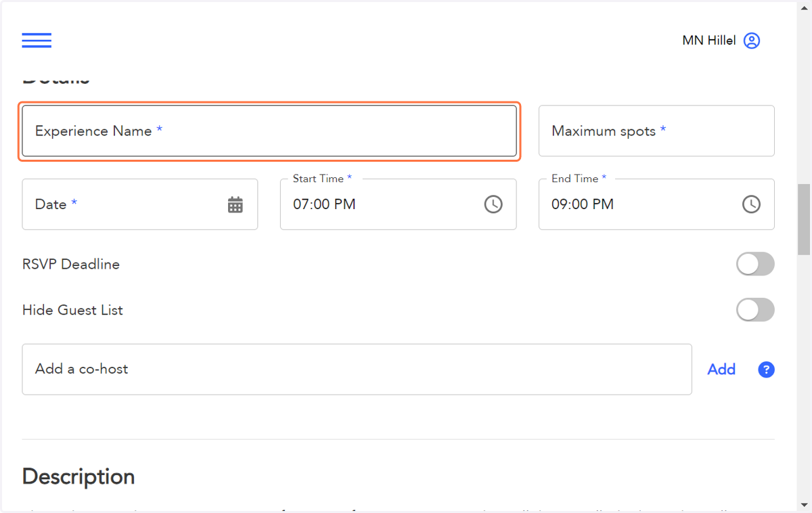
Task: Open the Date calendar picker icon
Action: pyautogui.click(x=235, y=204)
